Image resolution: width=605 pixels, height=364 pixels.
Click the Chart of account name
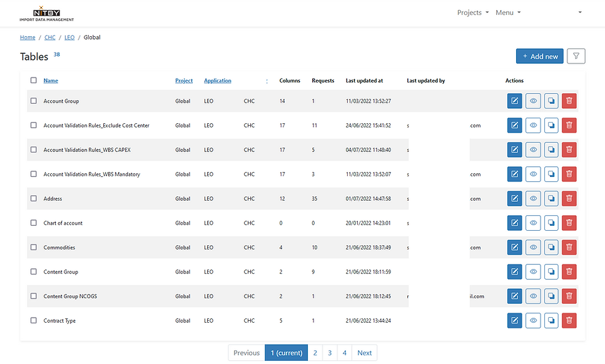[63, 223]
